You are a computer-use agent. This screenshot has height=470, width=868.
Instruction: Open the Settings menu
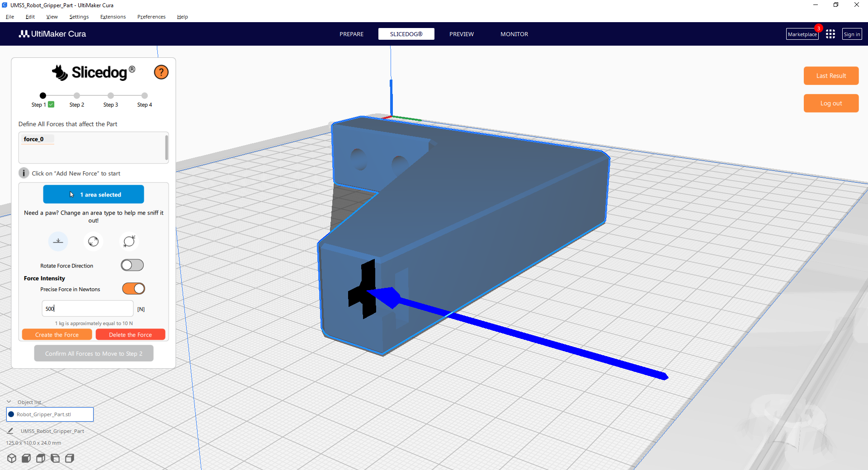79,17
